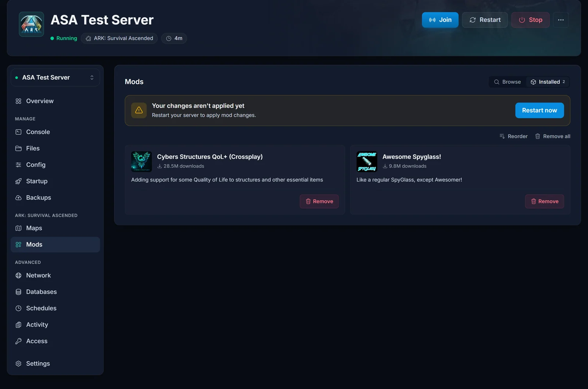Click the download icon beside 28.5M downloads

[x=159, y=166]
